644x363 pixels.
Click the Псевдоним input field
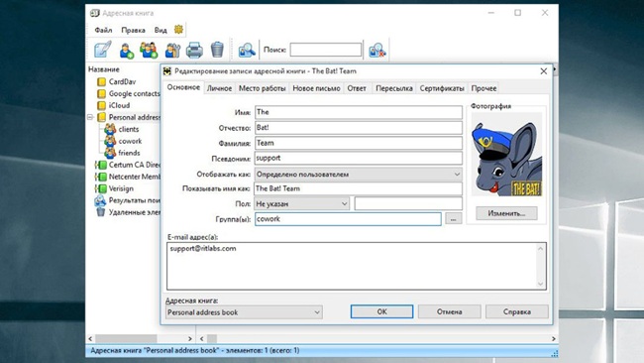[358, 159]
